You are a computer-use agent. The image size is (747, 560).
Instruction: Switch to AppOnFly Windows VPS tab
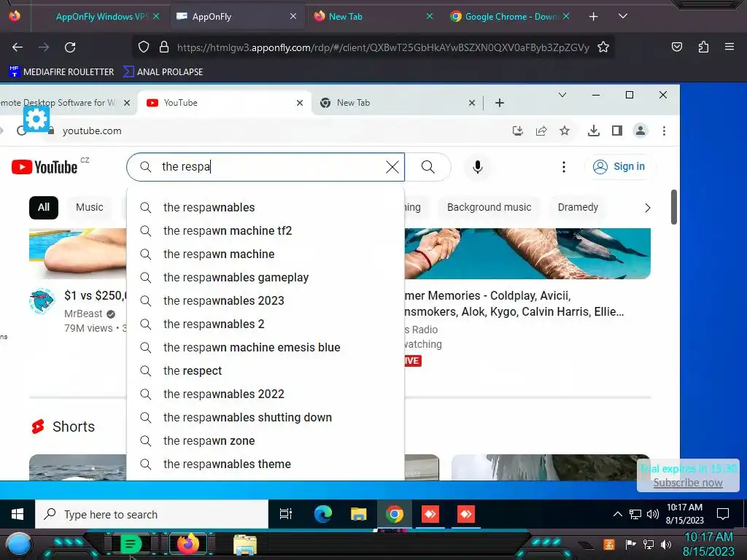[x=101, y=17]
